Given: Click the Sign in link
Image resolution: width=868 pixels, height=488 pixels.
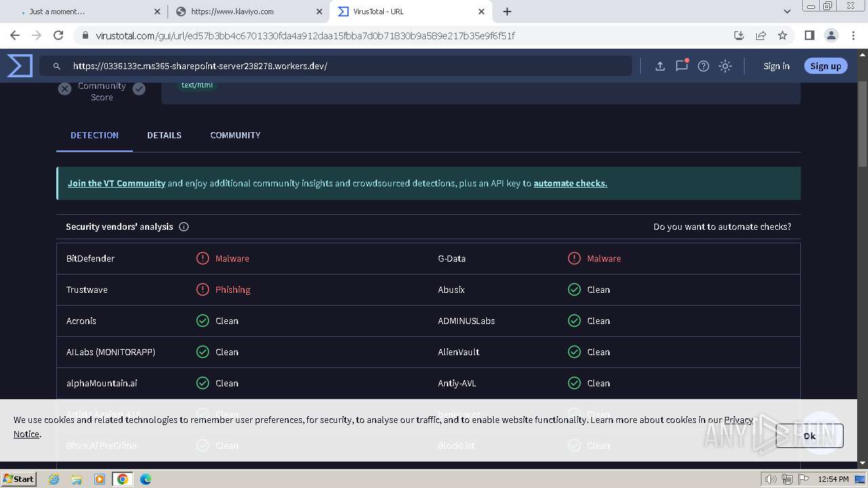Looking at the screenshot, I should click(776, 66).
